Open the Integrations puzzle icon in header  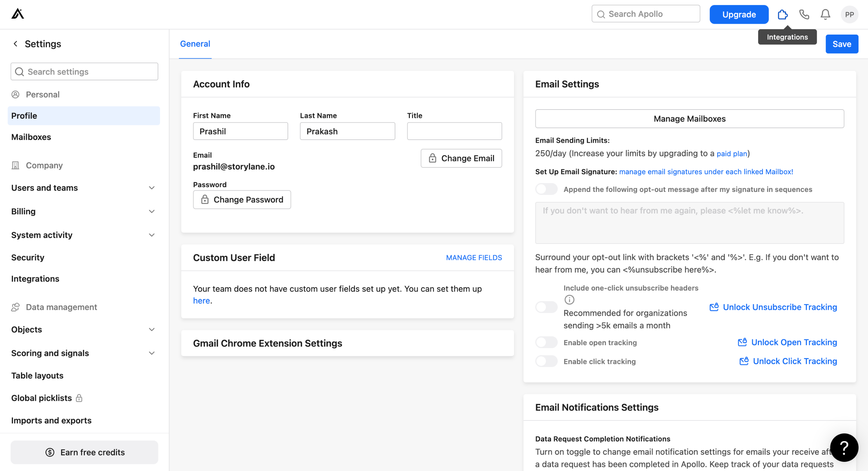click(783, 14)
